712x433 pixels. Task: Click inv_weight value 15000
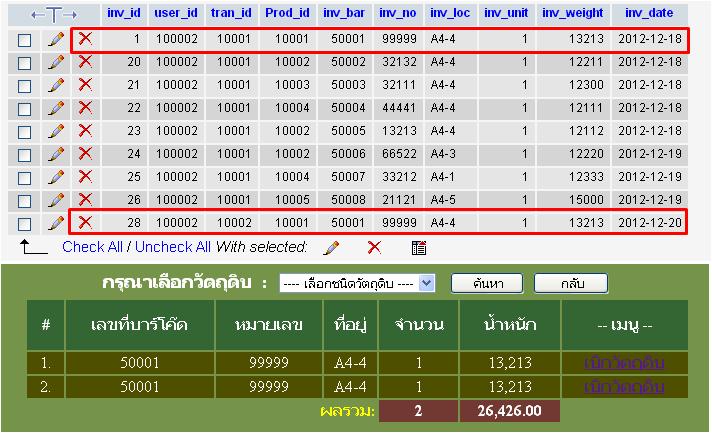[586, 200]
